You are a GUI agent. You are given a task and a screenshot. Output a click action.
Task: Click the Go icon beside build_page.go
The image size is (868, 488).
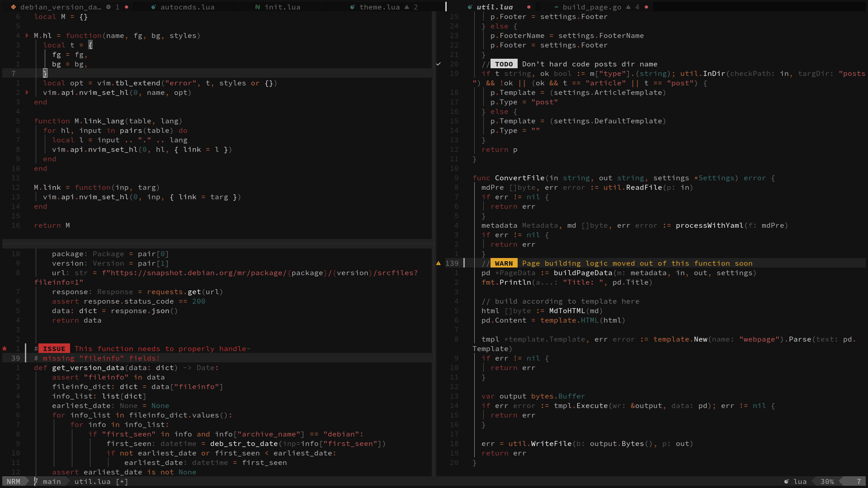(557, 7)
